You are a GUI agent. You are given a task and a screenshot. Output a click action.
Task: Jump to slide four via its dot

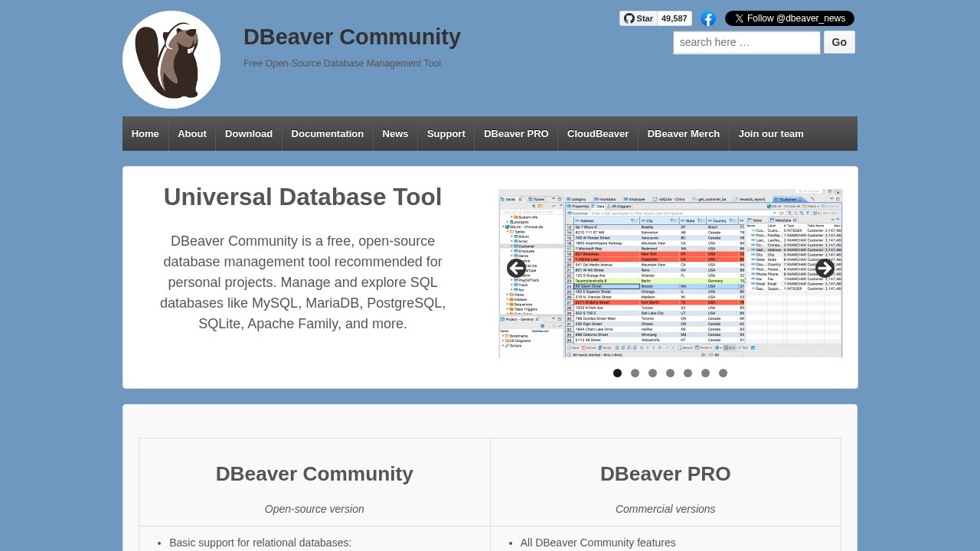[670, 373]
